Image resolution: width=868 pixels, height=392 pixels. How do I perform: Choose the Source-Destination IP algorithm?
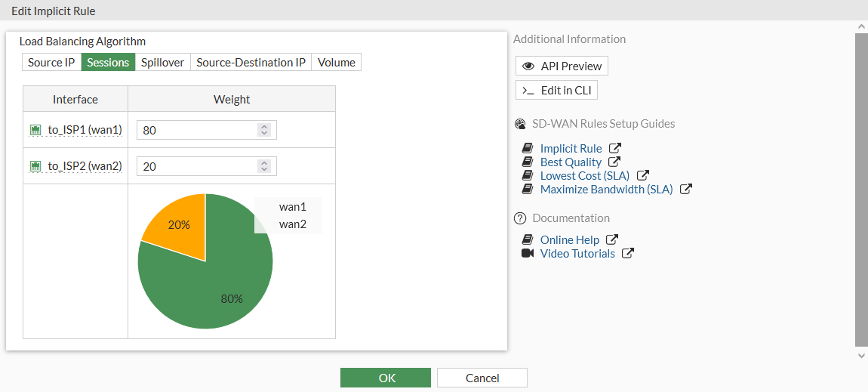[251, 63]
